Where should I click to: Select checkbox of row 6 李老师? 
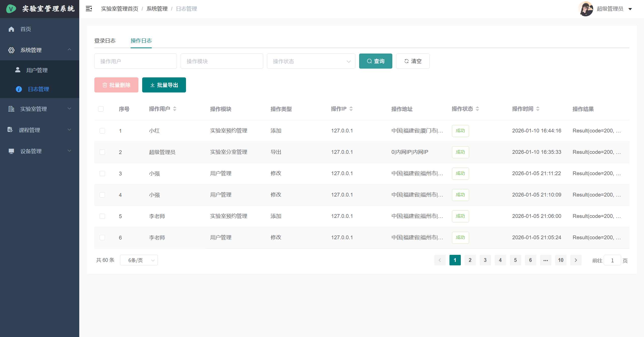click(102, 237)
